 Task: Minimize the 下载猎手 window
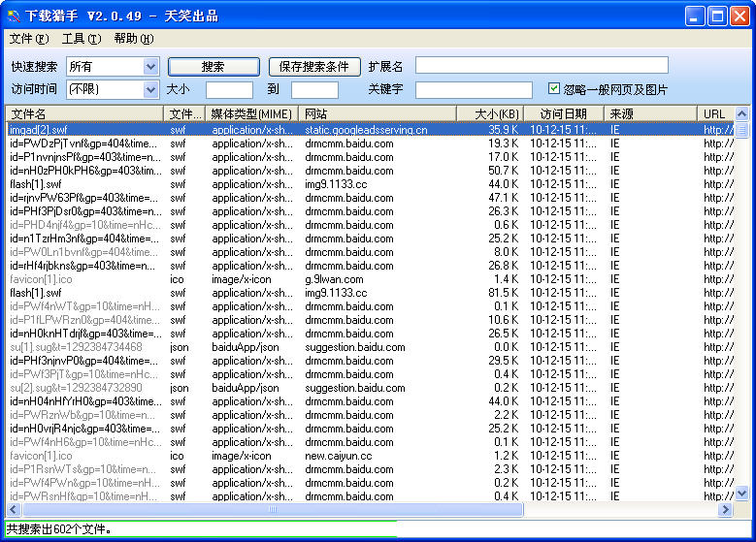[694, 16]
